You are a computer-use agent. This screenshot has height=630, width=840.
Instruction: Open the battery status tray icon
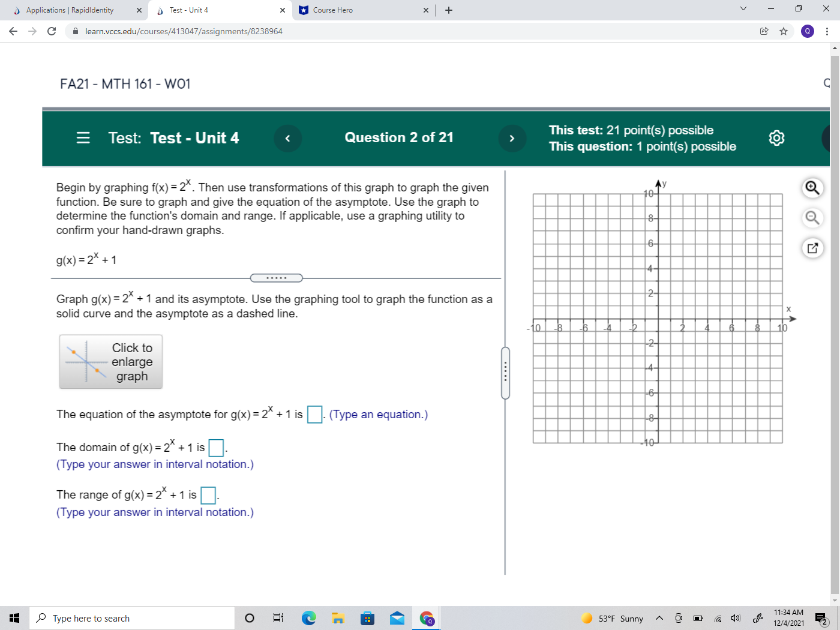coord(698,618)
